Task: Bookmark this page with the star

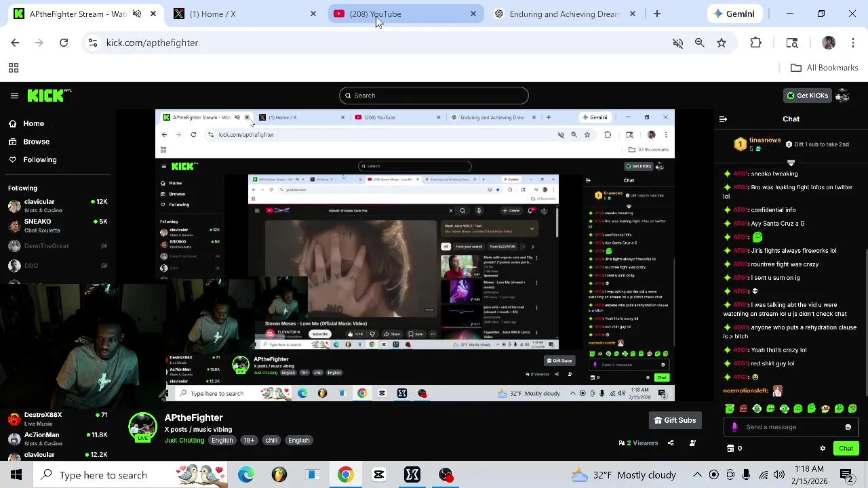Action: click(722, 43)
